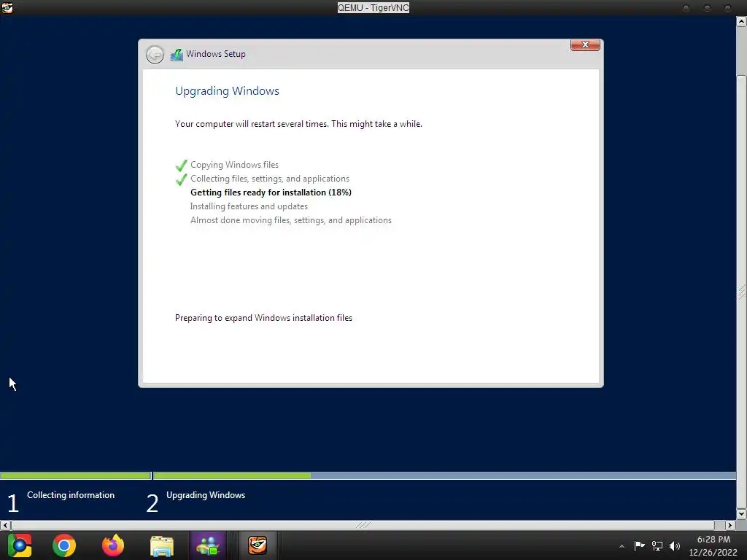Click the vertical scrollbar down arrow
Viewport: 747px width, 560px height.
point(742,514)
